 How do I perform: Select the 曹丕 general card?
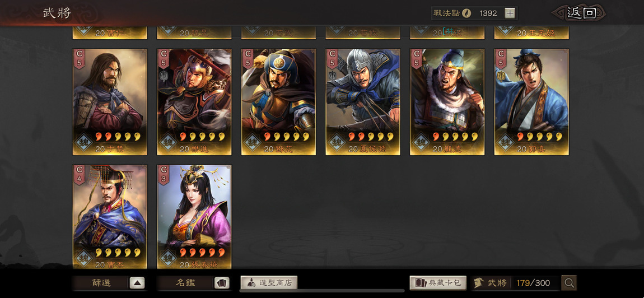point(110,217)
